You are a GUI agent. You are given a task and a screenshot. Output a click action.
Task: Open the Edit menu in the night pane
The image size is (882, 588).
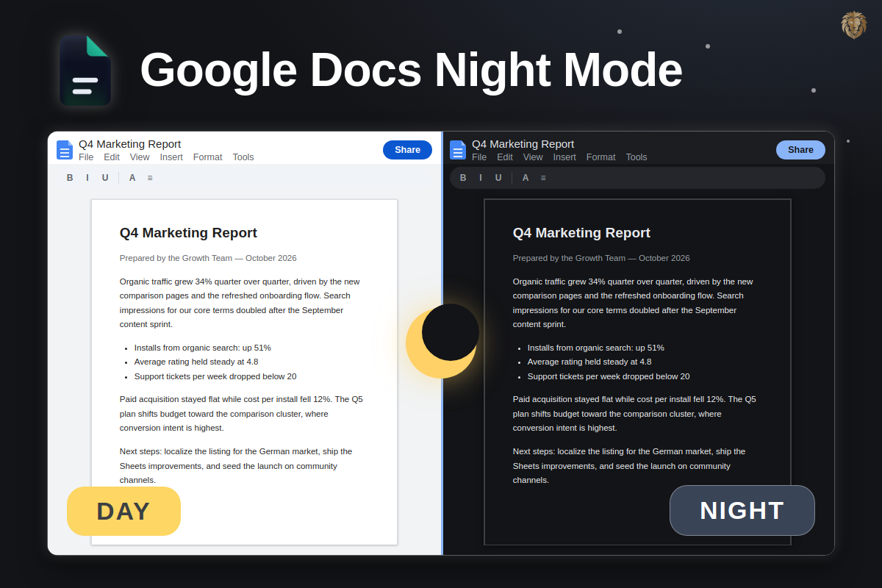(x=505, y=157)
